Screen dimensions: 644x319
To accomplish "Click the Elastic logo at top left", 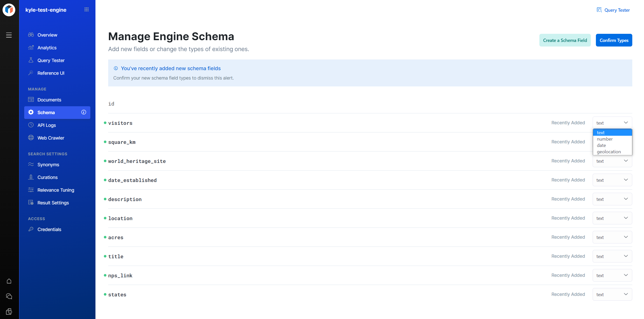I will coord(9,10).
